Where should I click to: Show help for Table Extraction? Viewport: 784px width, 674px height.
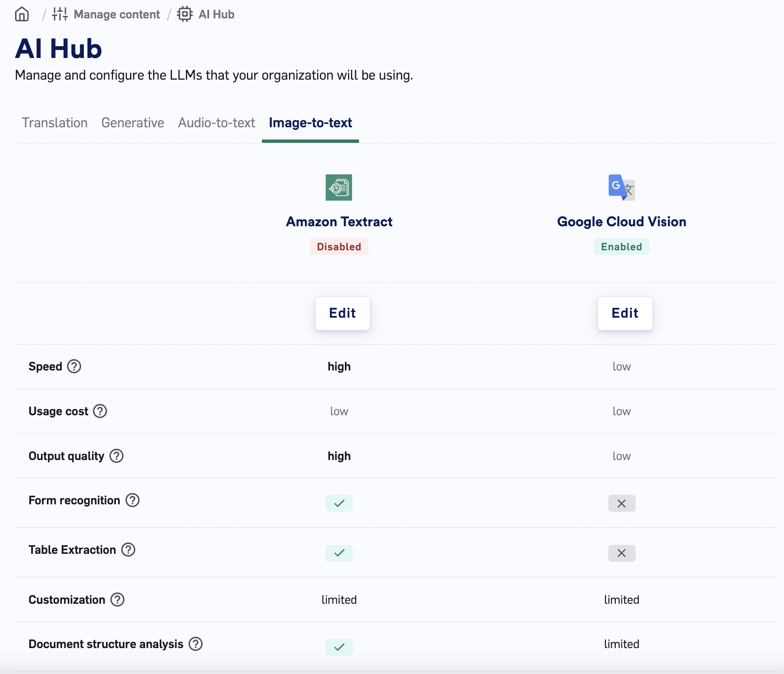pos(128,550)
